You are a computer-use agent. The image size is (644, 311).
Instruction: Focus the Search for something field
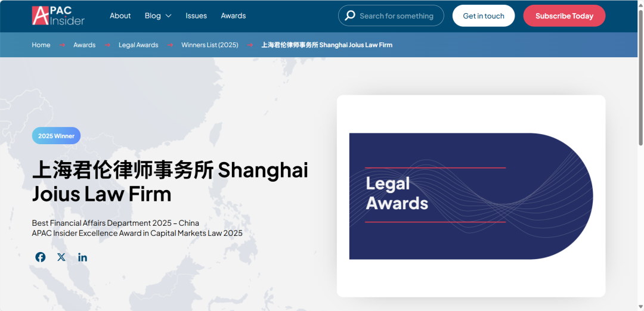coord(391,15)
